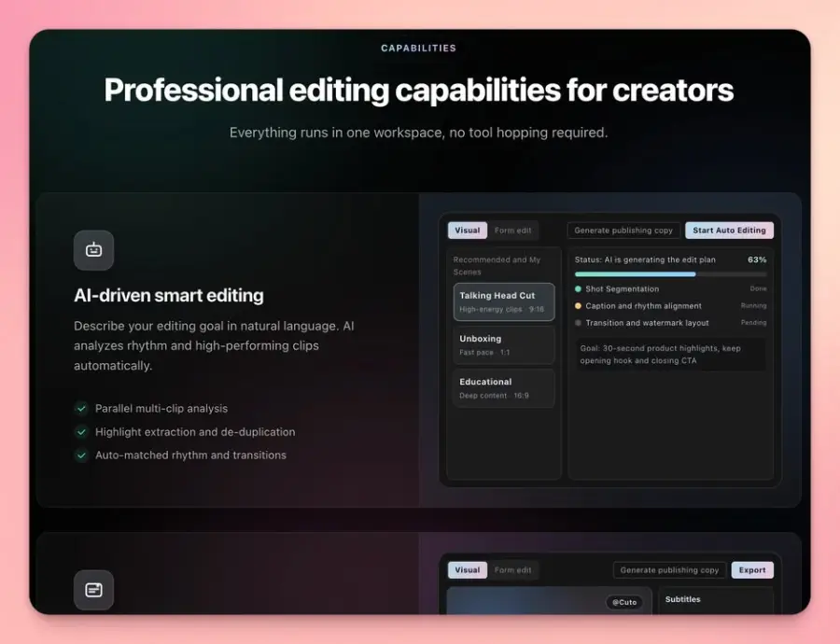
Task: Click Generate publishing copy next to Start Auto Editing
Action: point(623,231)
